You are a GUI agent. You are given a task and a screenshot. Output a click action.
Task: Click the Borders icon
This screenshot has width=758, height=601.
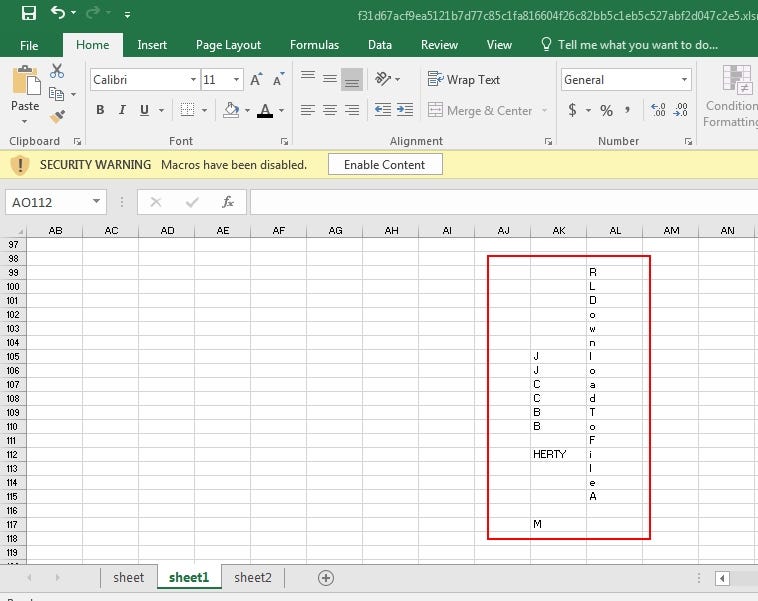(x=187, y=110)
